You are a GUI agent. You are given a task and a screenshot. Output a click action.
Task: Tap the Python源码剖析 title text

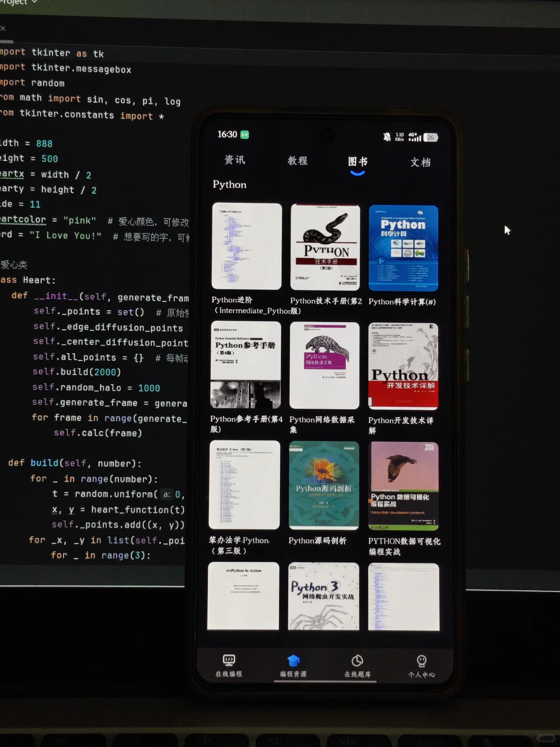click(317, 541)
